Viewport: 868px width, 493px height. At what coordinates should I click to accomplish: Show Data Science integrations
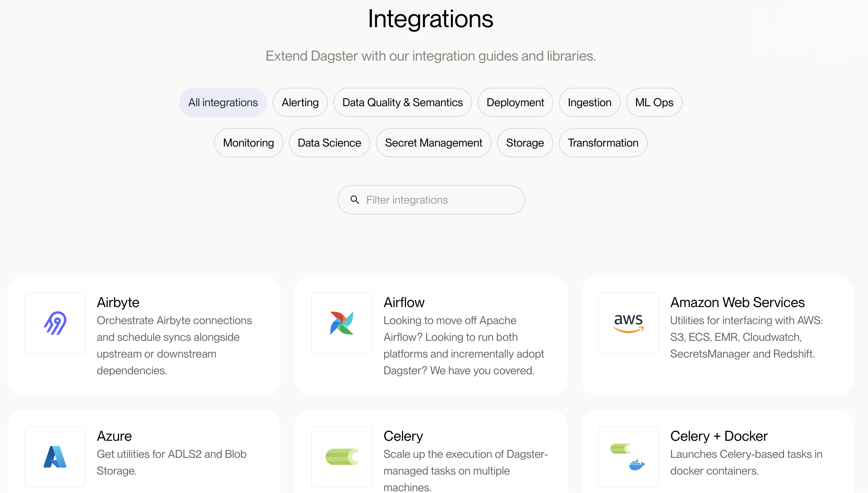coord(329,143)
